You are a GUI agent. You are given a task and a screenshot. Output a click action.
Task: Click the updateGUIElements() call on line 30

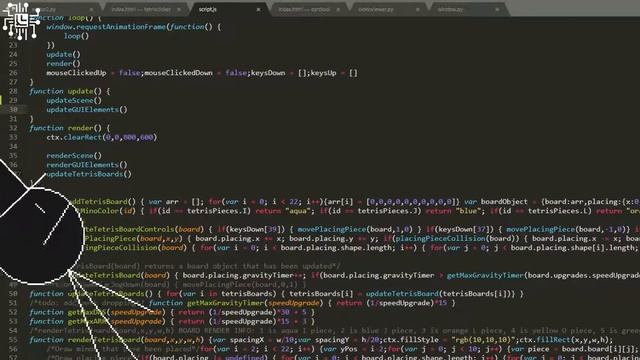point(87,110)
